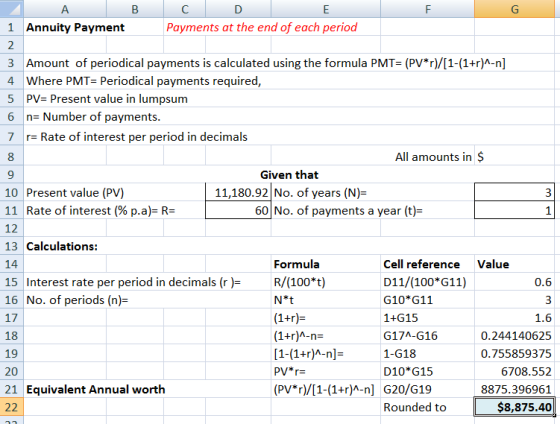
Task: Select the interest rate cell containing 60
Action: [238, 210]
